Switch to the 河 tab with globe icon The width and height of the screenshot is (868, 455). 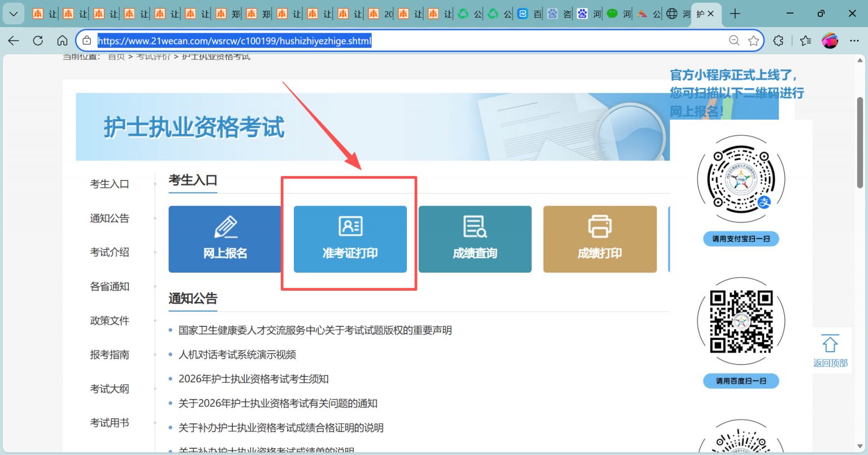pos(678,14)
